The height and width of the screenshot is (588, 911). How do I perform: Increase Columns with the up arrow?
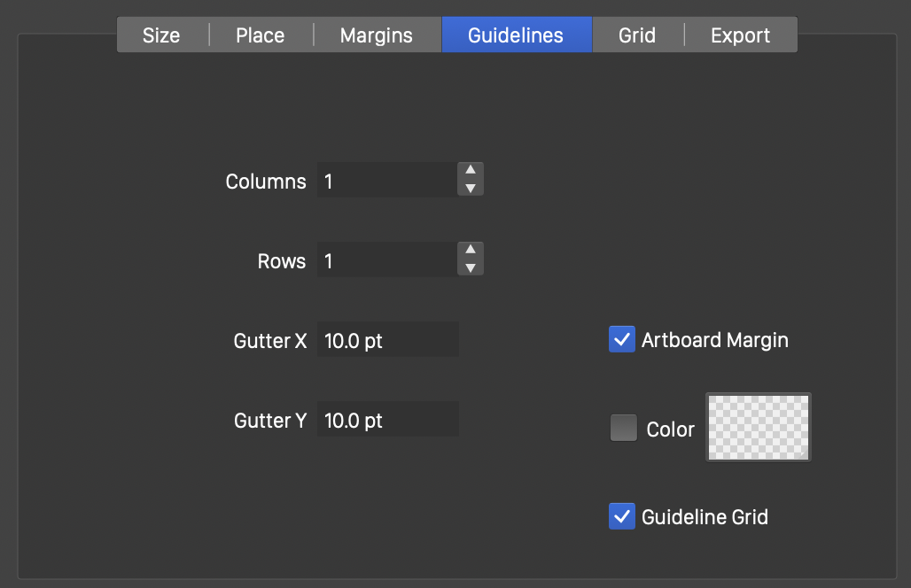pyautogui.click(x=471, y=171)
